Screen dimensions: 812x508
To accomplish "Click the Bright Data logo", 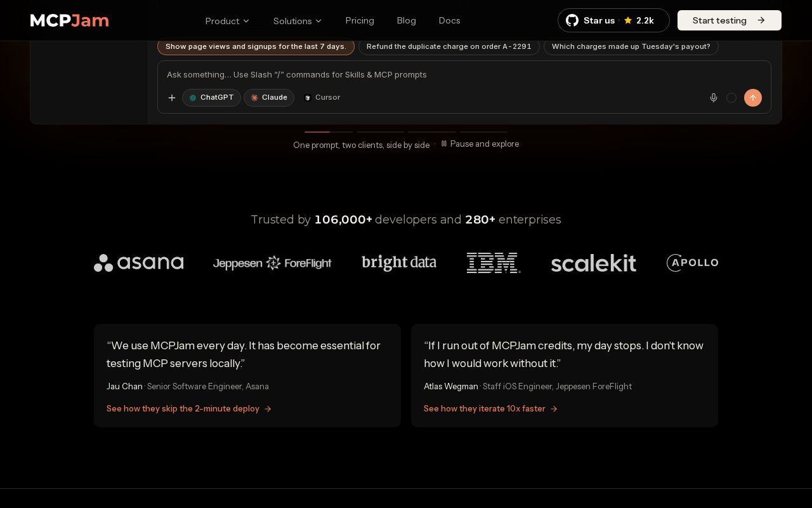I will pos(399,263).
